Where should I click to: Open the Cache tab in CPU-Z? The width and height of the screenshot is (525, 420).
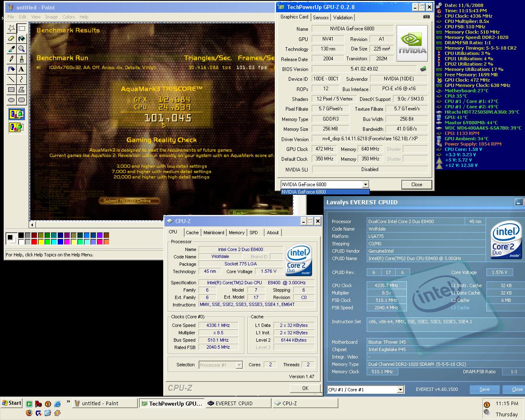click(x=192, y=233)
